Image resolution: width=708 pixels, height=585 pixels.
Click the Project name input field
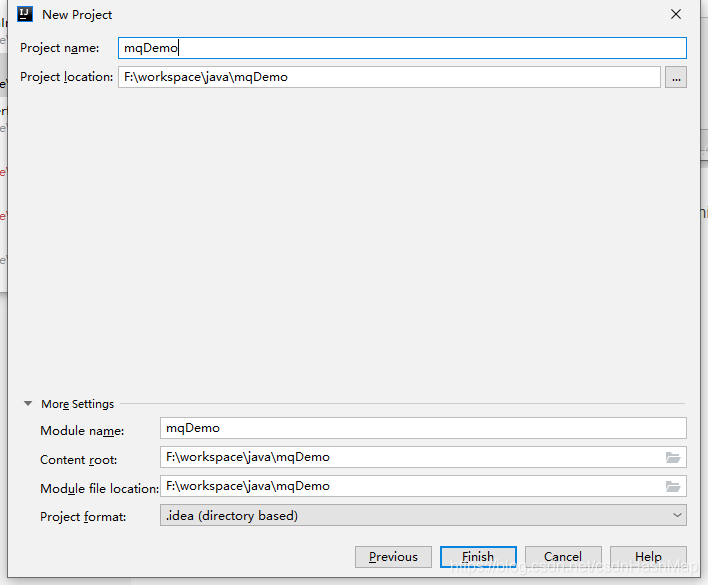click(x=402, y=48)
